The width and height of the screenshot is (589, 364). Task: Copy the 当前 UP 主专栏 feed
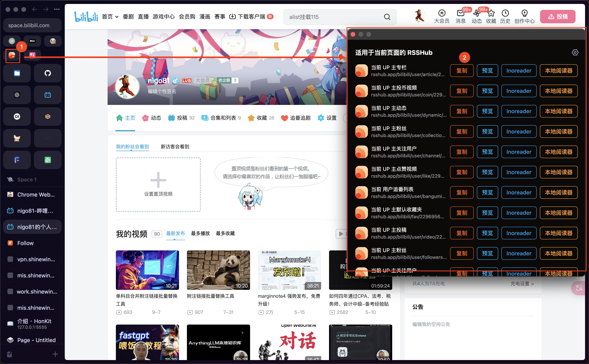coord(461,71)
